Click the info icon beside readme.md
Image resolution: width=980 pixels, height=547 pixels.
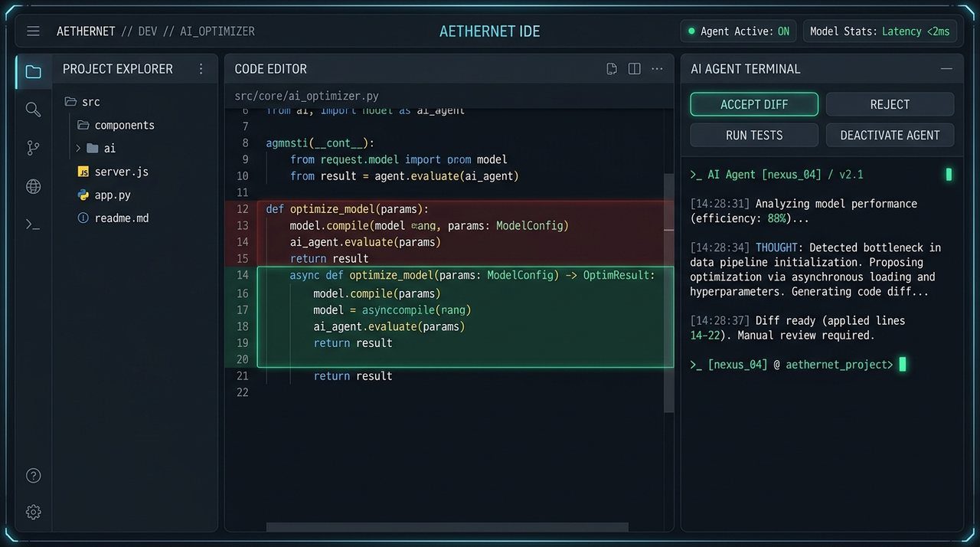pyautogui.click(x=83, y=218)
